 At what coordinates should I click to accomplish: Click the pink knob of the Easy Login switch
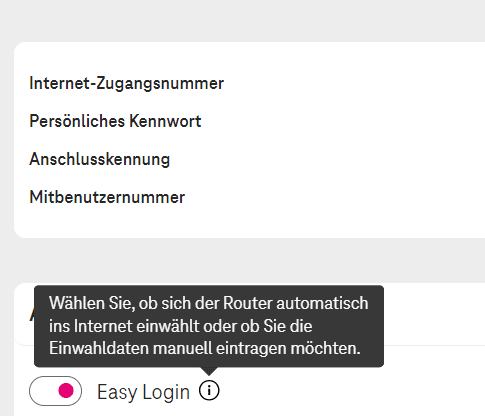(x=66, y=391)
